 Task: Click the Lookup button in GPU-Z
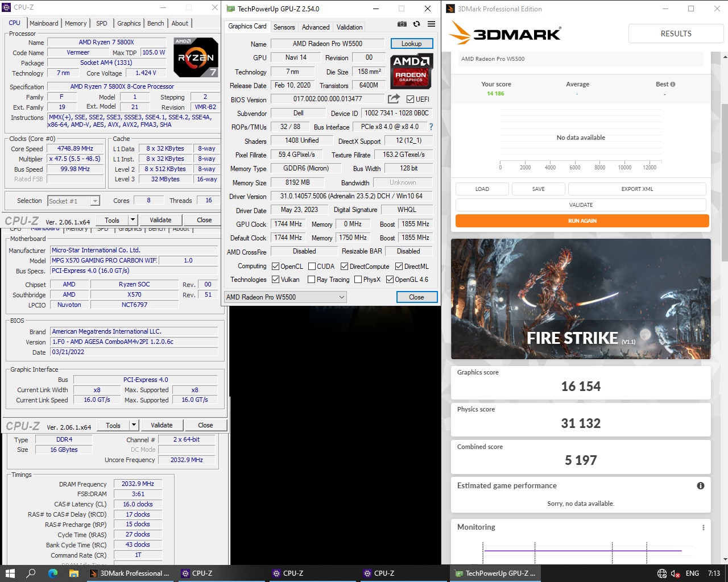pos(412,44)
